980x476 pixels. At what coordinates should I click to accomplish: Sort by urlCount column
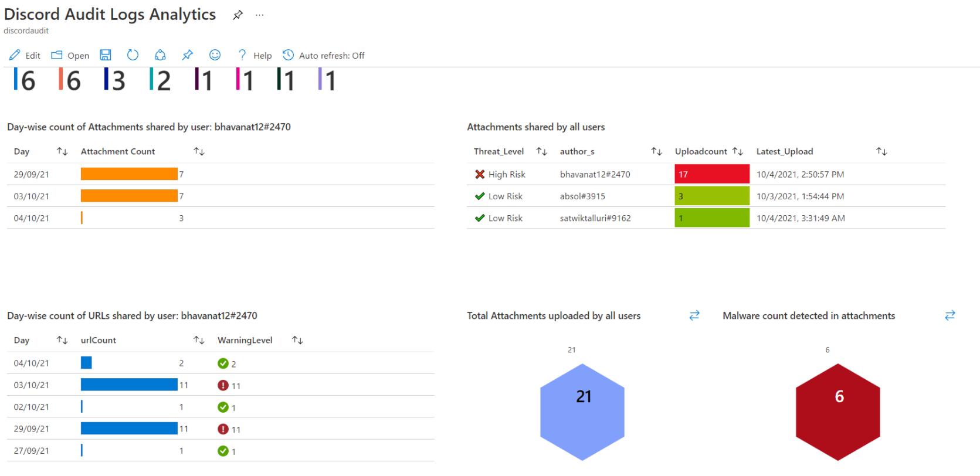click(x=199, y=340)
